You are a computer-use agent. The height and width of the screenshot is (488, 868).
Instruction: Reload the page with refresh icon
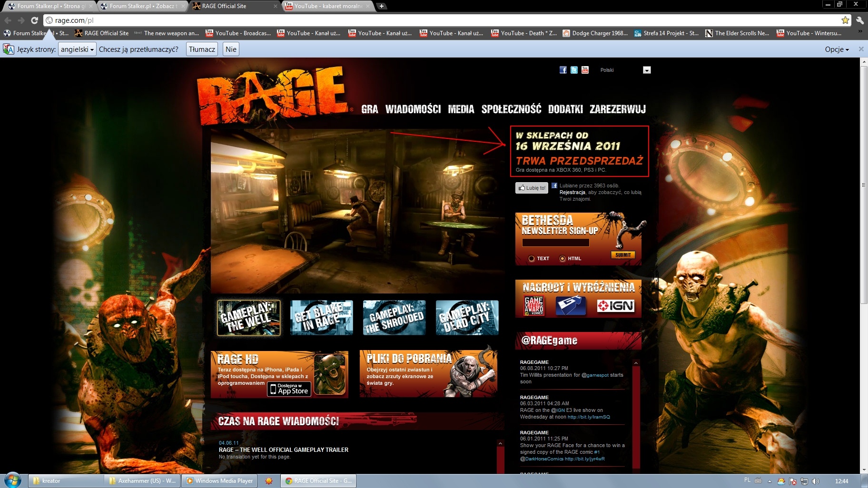(34, 20)
